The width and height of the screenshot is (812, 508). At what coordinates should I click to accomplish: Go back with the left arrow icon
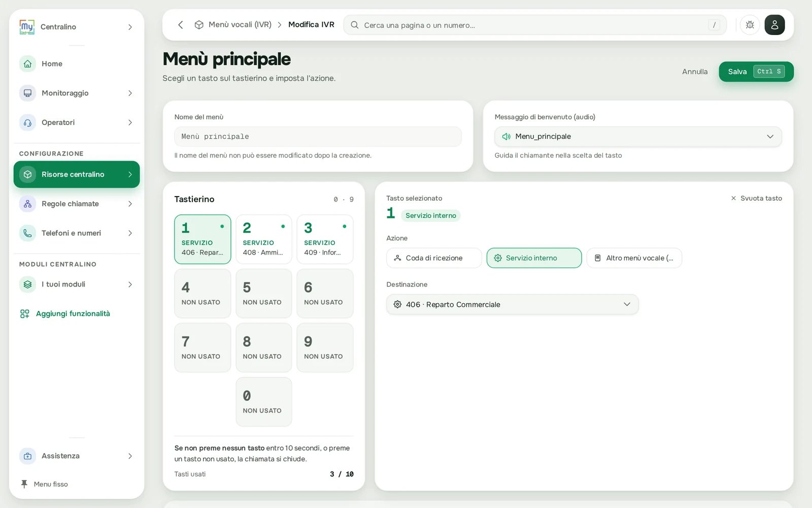coord(180,24)
